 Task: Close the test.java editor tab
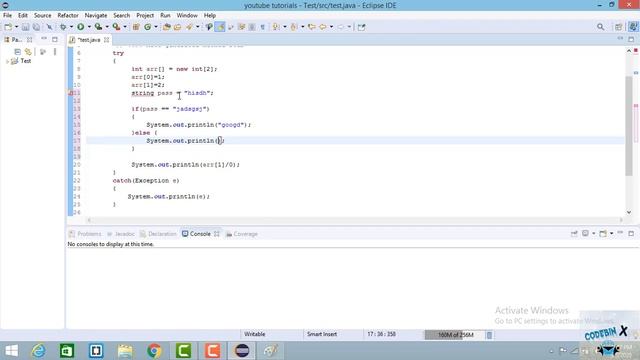pos(107,40)
